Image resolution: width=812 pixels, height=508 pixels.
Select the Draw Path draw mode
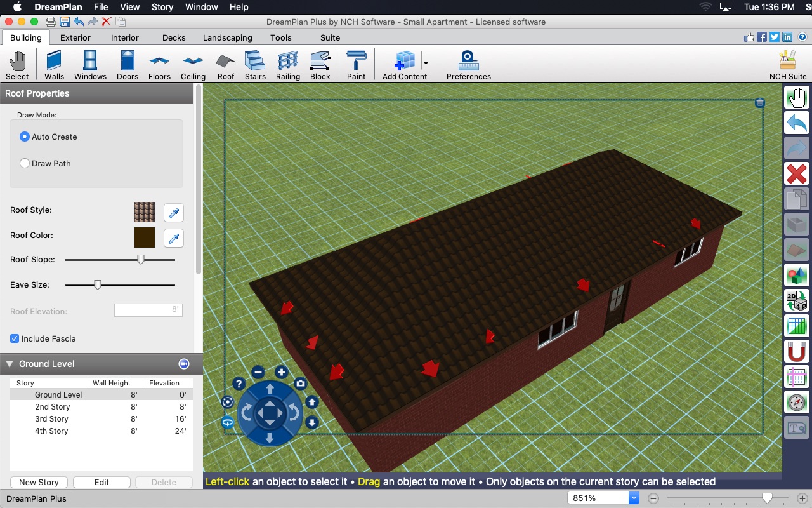tap(25, 163)
